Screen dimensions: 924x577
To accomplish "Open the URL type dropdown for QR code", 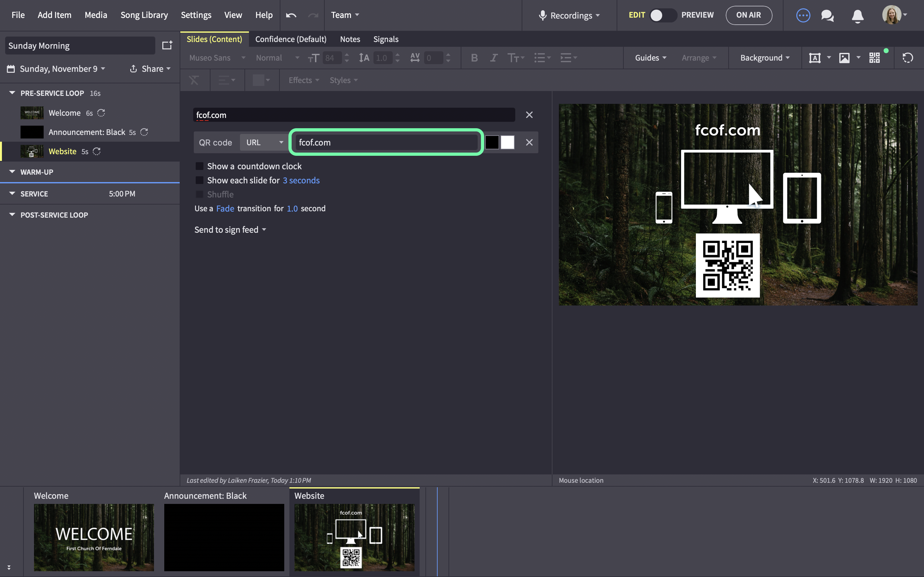I will (x=264, y=142).
